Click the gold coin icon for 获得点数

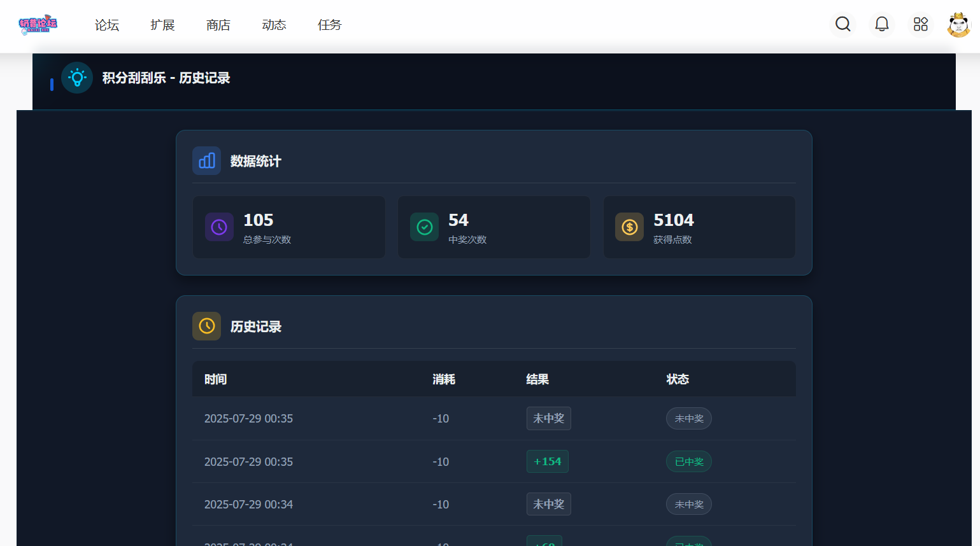630,227
